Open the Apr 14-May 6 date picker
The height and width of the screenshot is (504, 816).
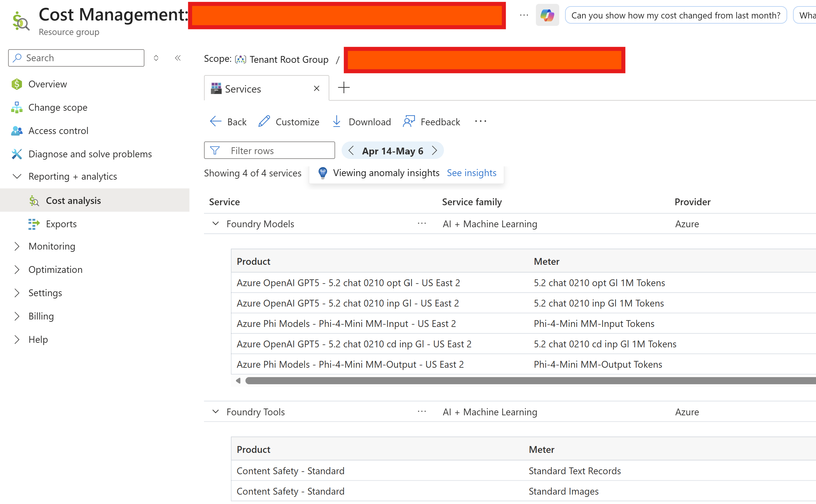click(x=392, y=151)
